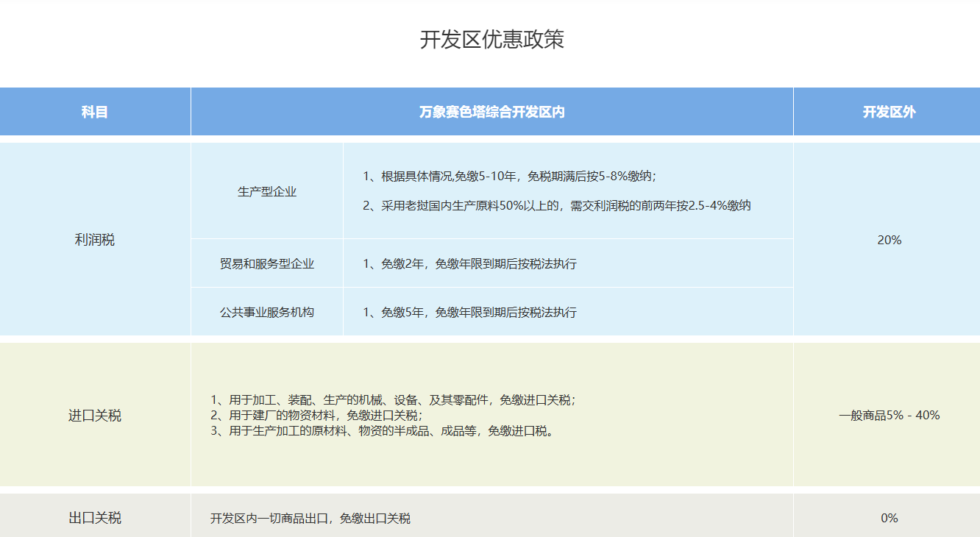Viewport: 980px width, 537px height.
Task: Select the 开发区外 column header
Action: coord(887,110)
